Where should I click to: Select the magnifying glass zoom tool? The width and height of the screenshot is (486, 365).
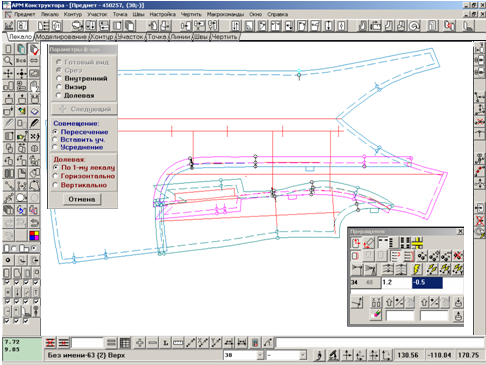(8, 61)
